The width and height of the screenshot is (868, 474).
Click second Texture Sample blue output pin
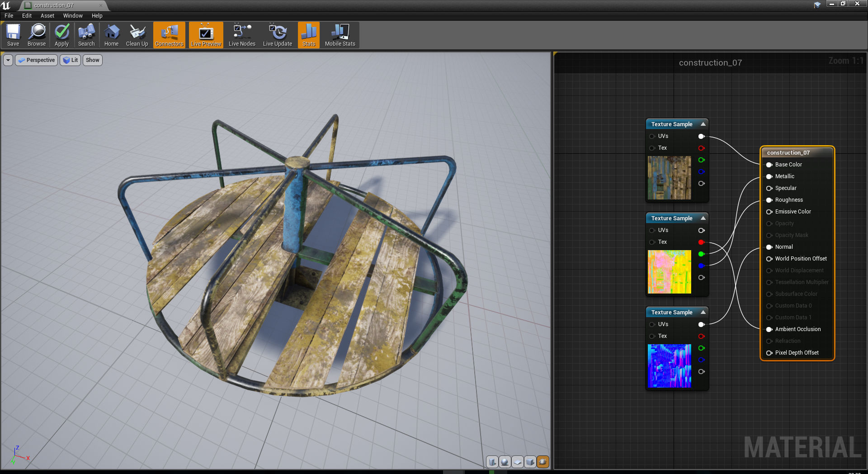click(701, 265)
